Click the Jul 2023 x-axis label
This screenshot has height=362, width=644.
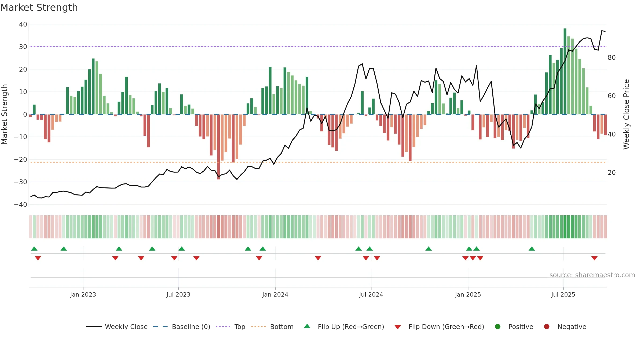pos(178,294)
